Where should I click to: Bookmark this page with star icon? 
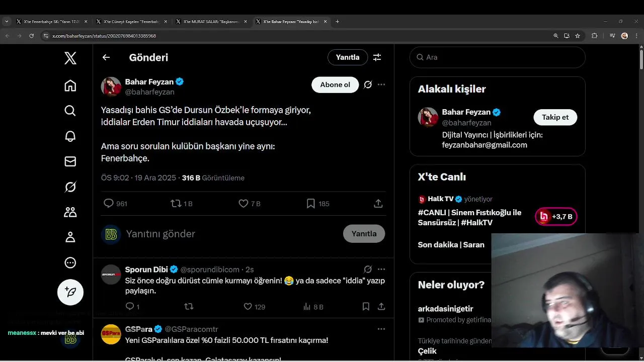pos(578,36)
